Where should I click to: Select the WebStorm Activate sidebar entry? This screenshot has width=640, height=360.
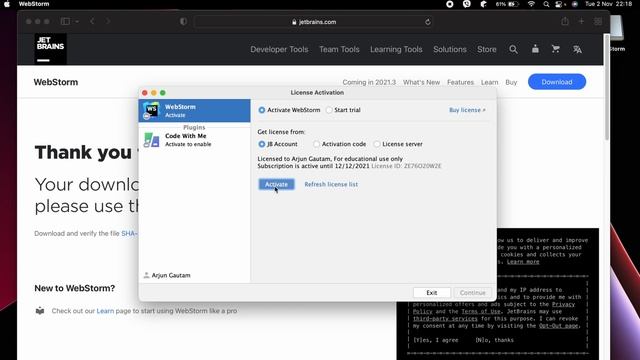(194, 111)
